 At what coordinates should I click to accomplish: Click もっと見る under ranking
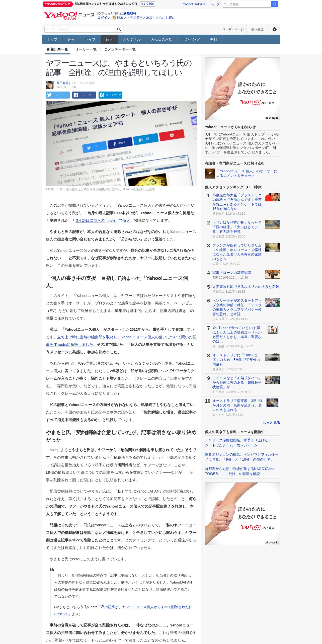271,423
